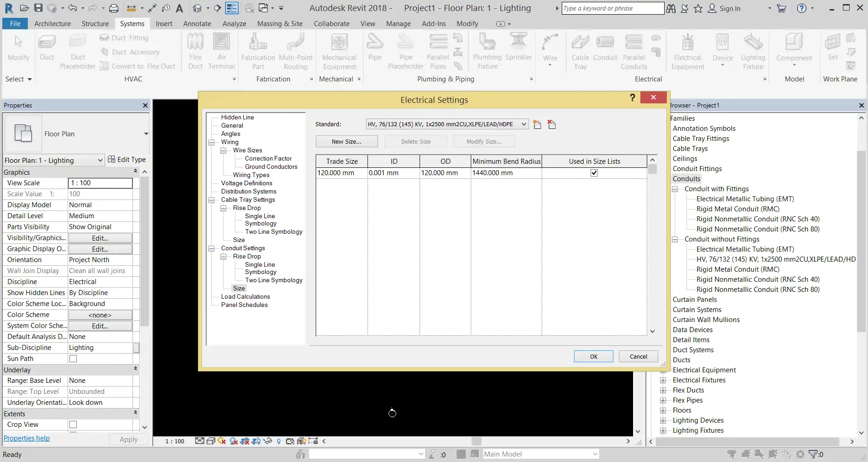Click the favorites star icon in title bar
Viewport: 868px width, 462px height.
point(698,8)
